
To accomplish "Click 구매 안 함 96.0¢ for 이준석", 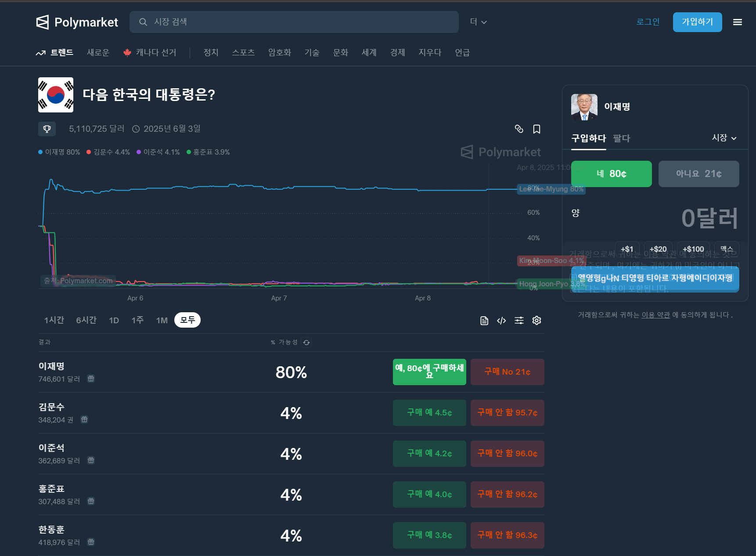I will [x=508, y=454].
